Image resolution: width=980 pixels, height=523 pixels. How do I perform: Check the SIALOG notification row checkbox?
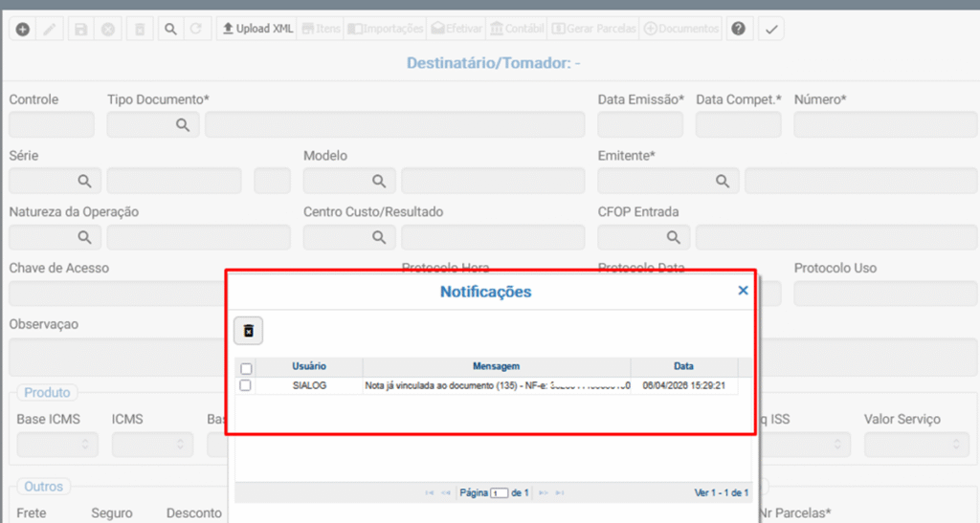coord(246,385)
